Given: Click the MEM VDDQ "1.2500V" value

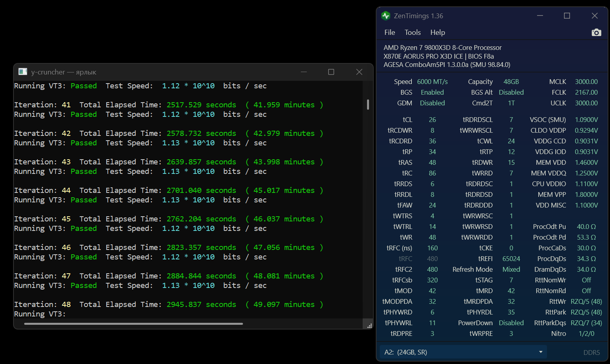Looking at the screenshot, I should pos(586,173).
